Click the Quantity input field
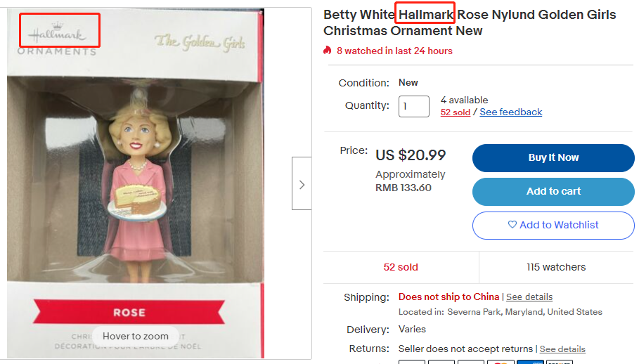639x364 pixels. coord(414,106)
